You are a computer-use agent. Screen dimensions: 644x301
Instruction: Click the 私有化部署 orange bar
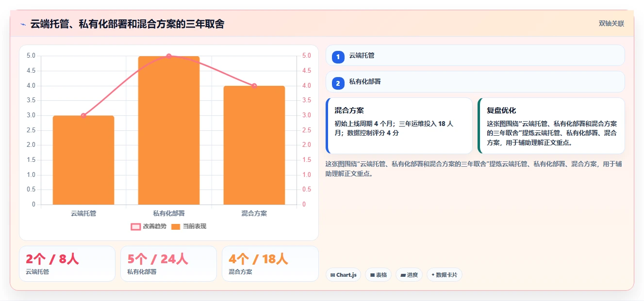pyautogui.click(x=169, y=130)
